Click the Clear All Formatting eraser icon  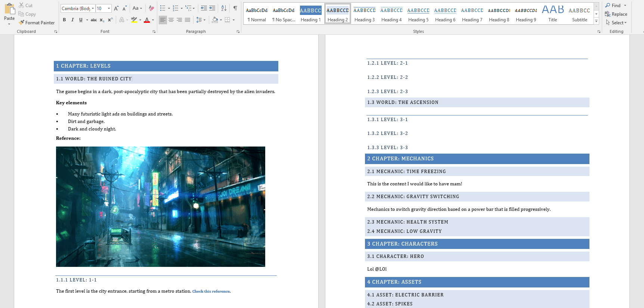[151, 8]
